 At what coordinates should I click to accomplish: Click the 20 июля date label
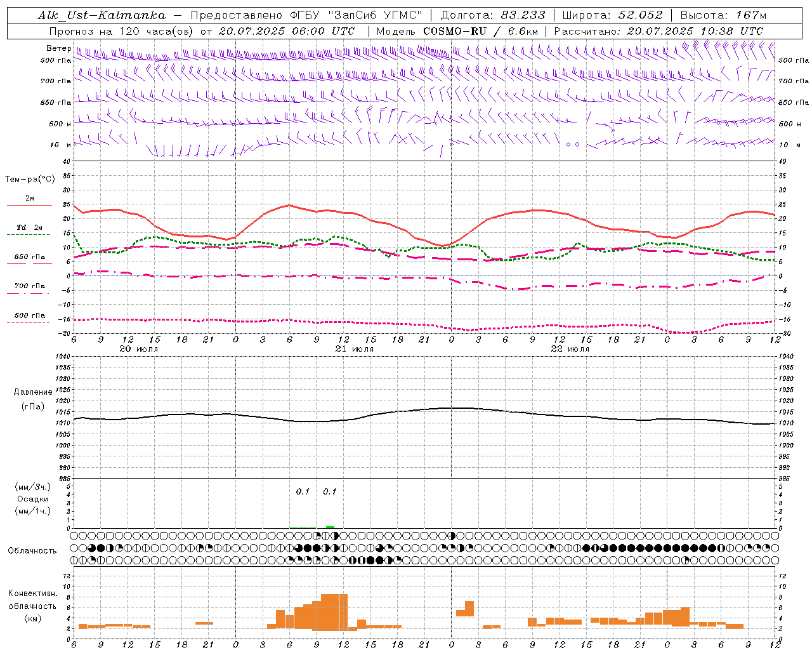point(139,349)
